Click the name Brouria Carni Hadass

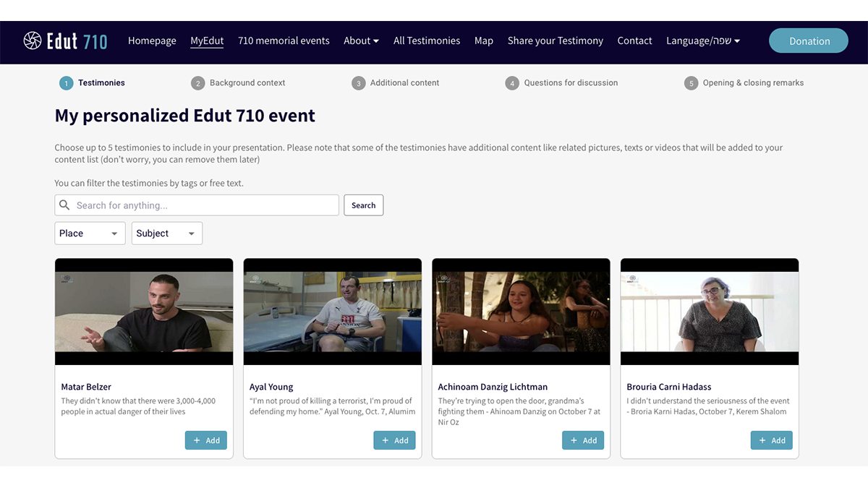[x=669, y=387]
